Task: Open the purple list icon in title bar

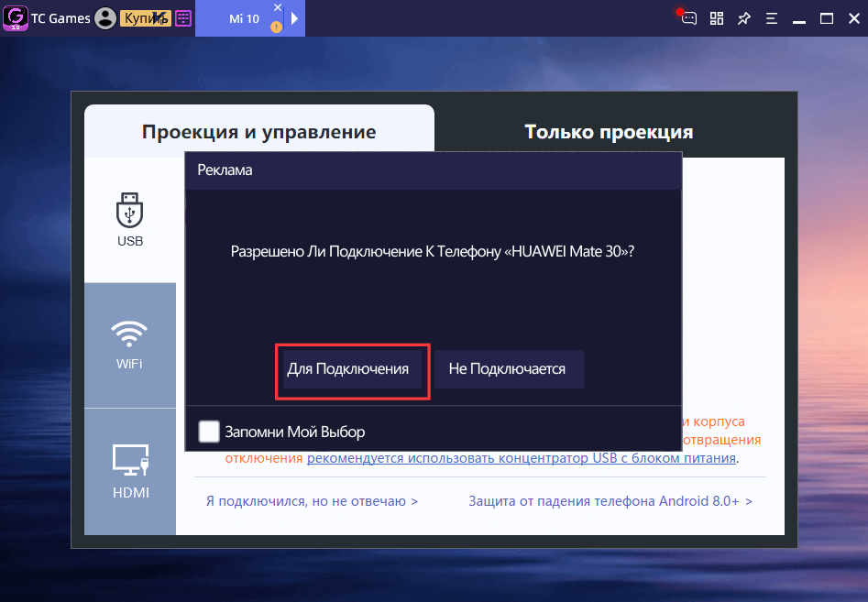Action: coord(183,18)
